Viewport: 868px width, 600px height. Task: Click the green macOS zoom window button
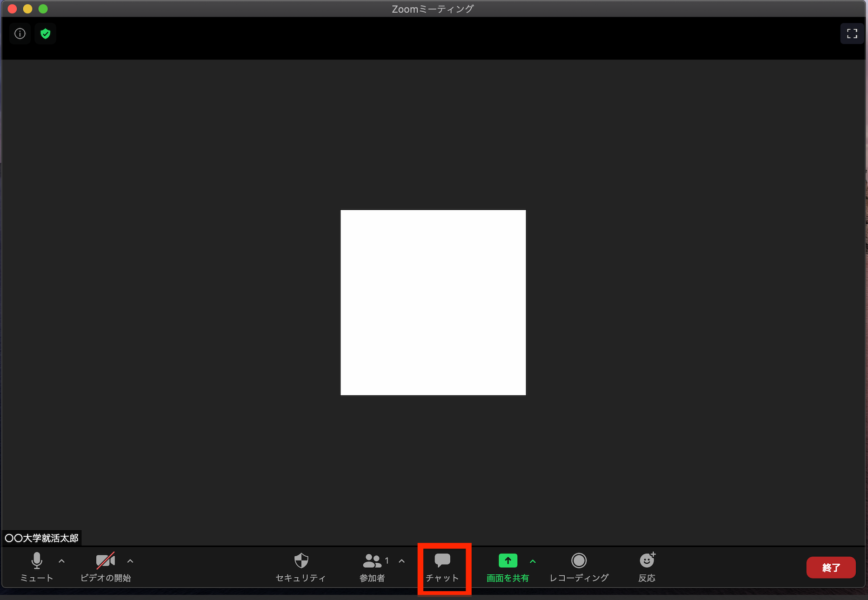point(43,9)
